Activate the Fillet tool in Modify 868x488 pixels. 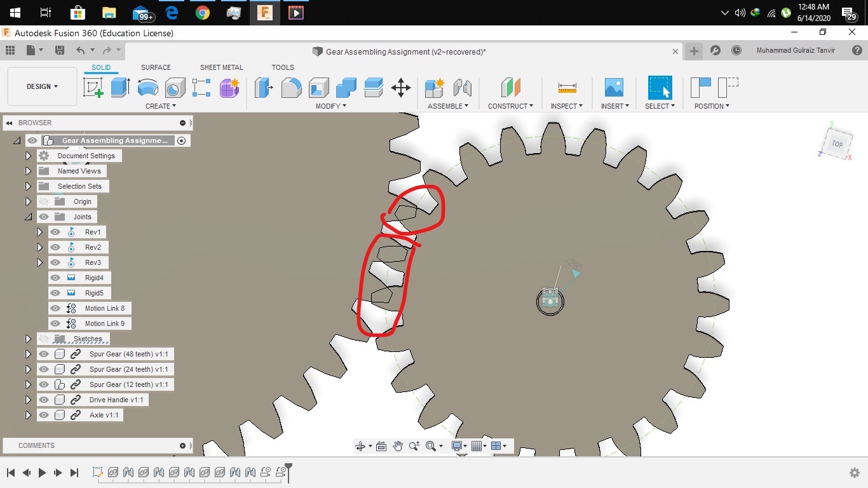click(291, 88)
